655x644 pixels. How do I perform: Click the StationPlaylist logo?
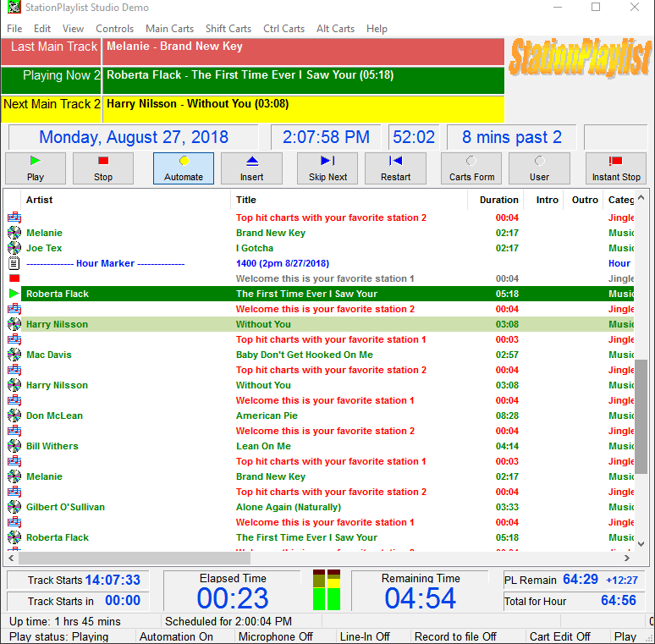(x=580, y=58)
